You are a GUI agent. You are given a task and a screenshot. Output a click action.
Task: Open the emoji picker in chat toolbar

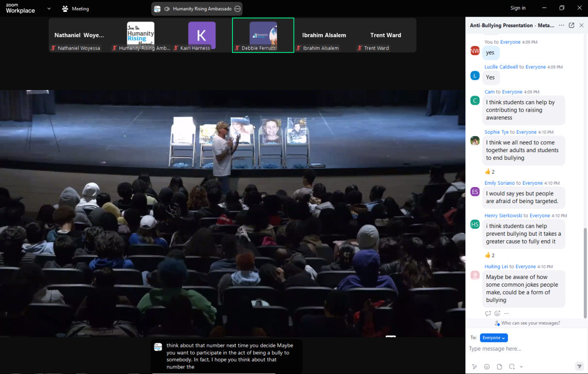pos(487,367)
